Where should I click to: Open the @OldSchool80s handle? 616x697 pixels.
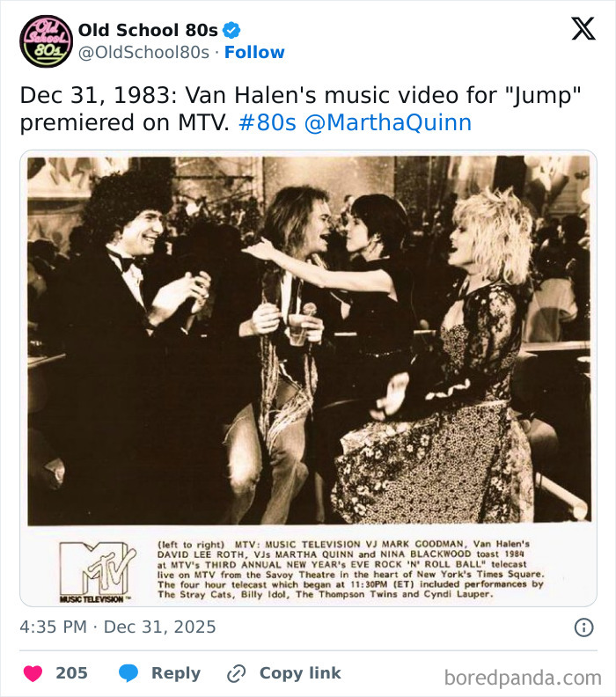coord(143,53)
